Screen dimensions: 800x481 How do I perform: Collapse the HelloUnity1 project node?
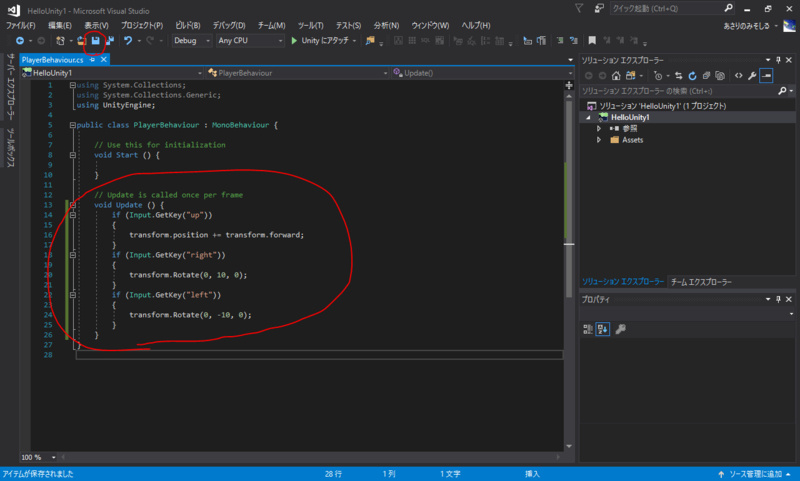(588, 117)
